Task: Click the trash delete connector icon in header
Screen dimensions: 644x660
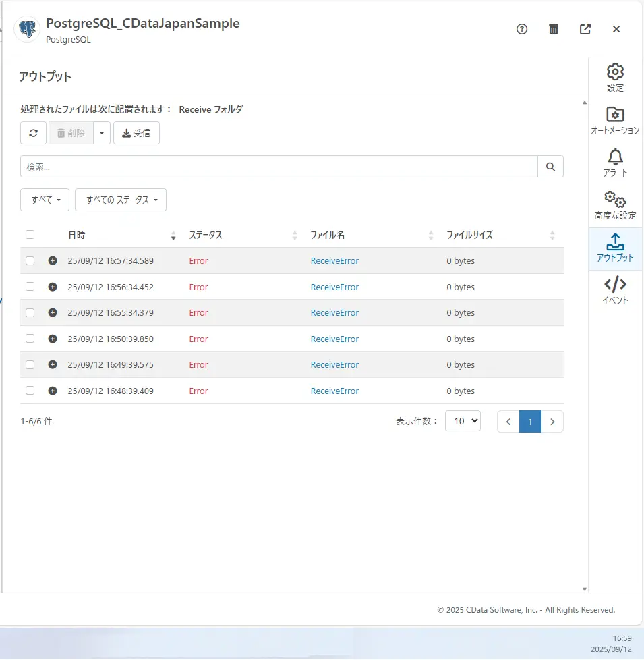Action: coord(554,29)
